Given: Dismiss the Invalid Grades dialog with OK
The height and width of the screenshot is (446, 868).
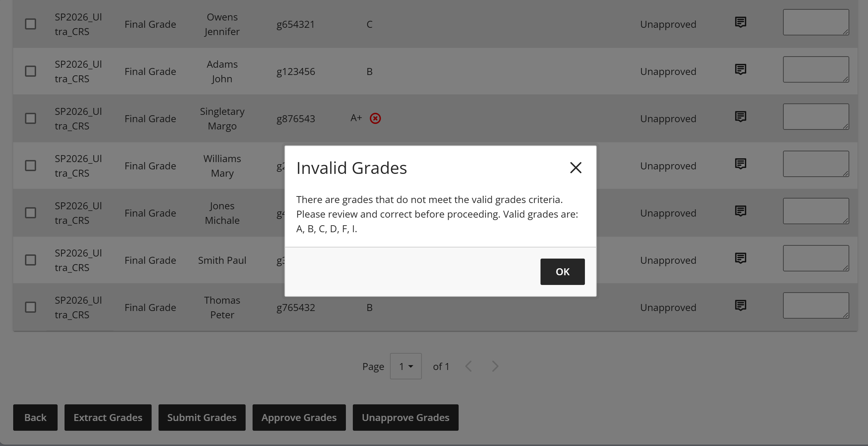Looking at the screenshot, I should 562,272.
